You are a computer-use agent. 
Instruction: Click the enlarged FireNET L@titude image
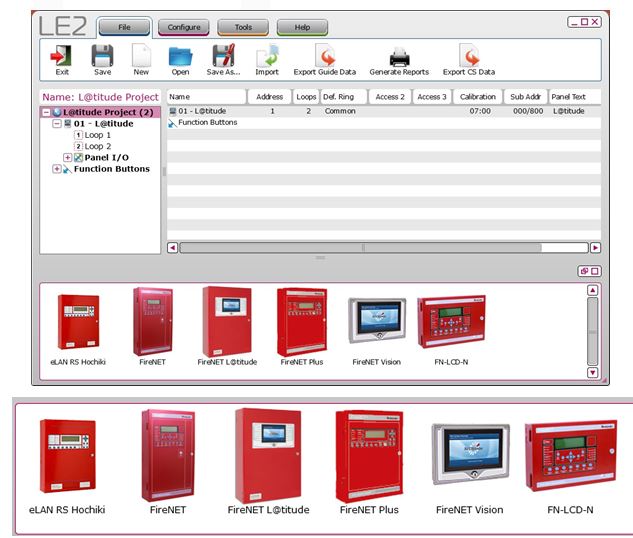point(268,455)
